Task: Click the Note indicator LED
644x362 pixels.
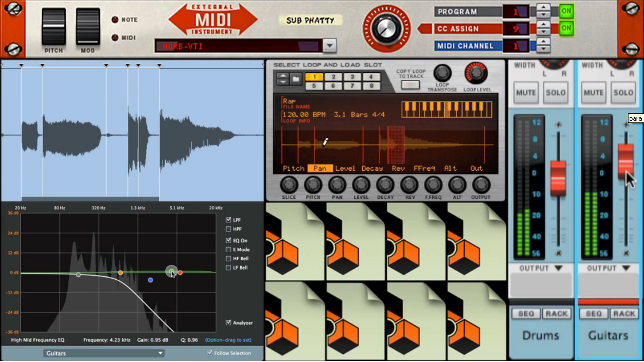Action: (115, 20)
